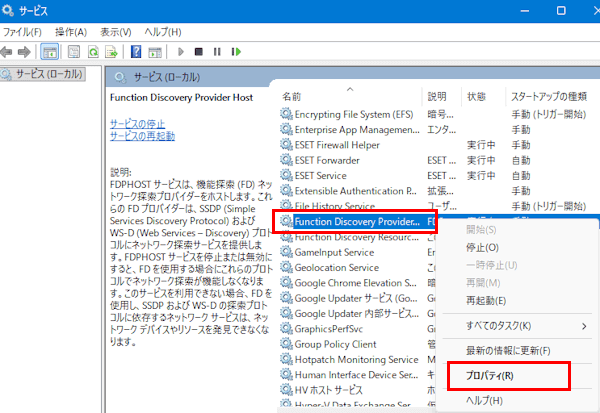600x413 pixels.
Task: Click the サービス title bar app icon
Action: coord(8,10)
